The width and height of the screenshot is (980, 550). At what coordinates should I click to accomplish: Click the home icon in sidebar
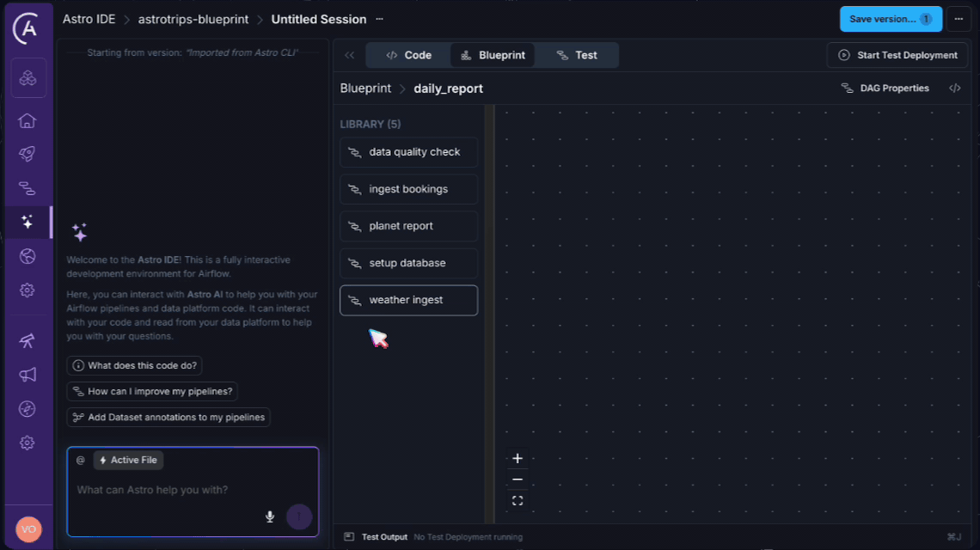pos(27,120)
